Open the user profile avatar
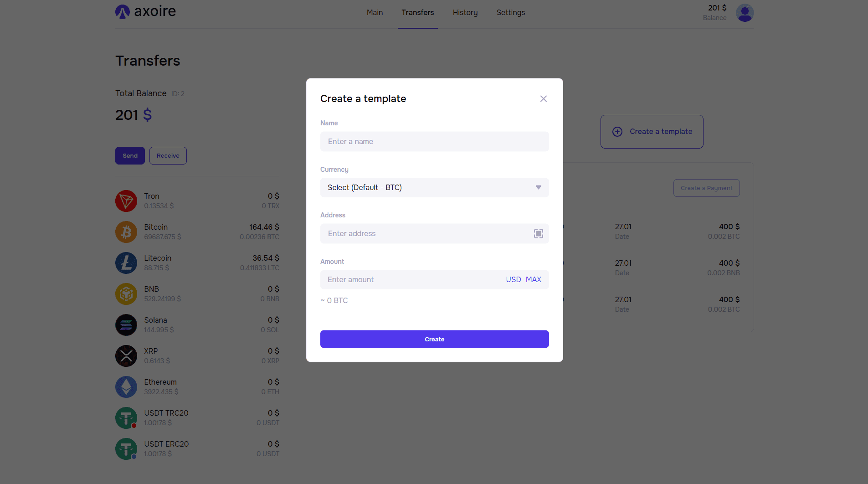The height and width of the screenshot is (484, 868). tap(745, 13)
